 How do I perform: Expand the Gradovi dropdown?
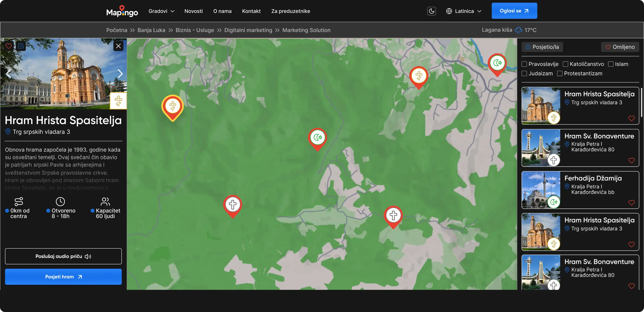click(x=161, y=11)
